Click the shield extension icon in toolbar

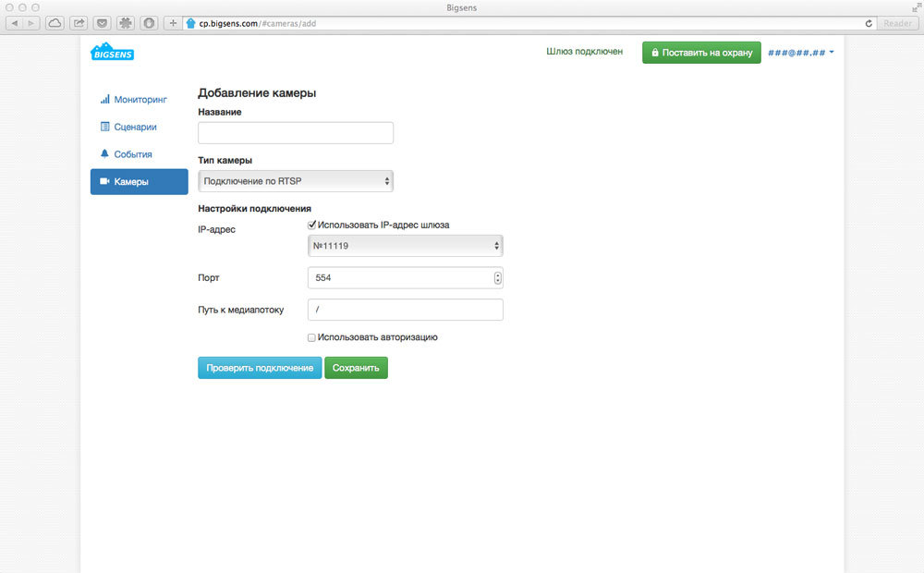[x=149, y=24]
